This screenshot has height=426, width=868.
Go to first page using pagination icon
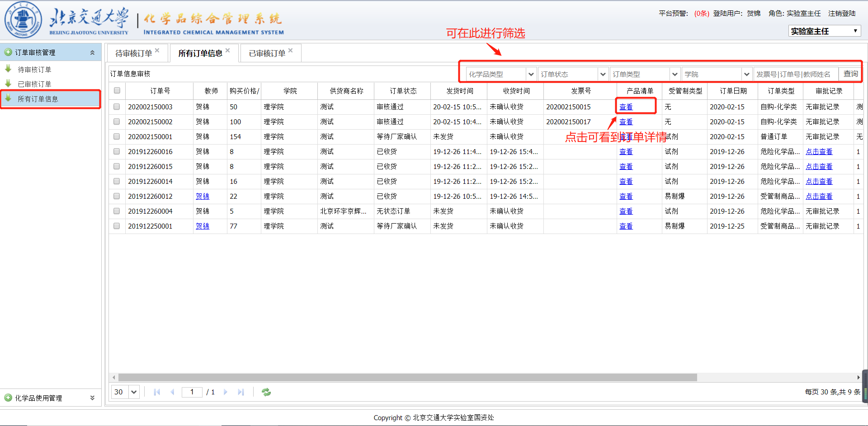[157, 392]
